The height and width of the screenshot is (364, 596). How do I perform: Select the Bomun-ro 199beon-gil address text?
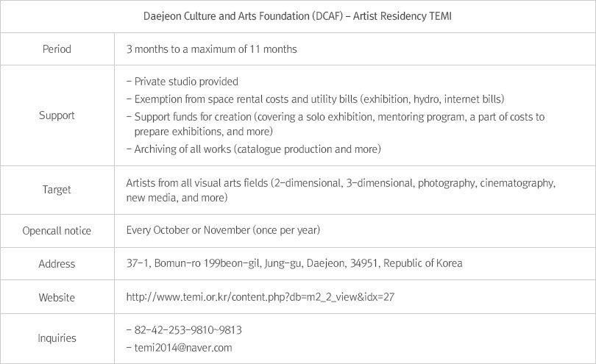click(x=294, y=263)
